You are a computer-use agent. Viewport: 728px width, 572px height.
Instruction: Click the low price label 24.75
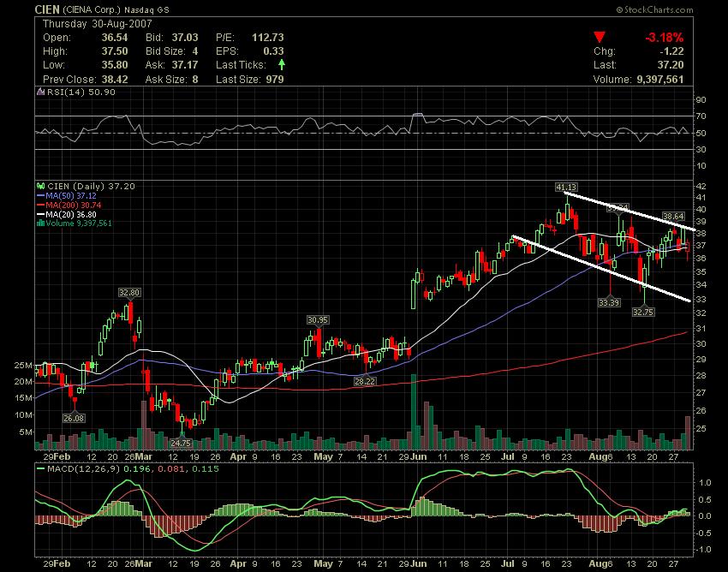coord(181,443)
